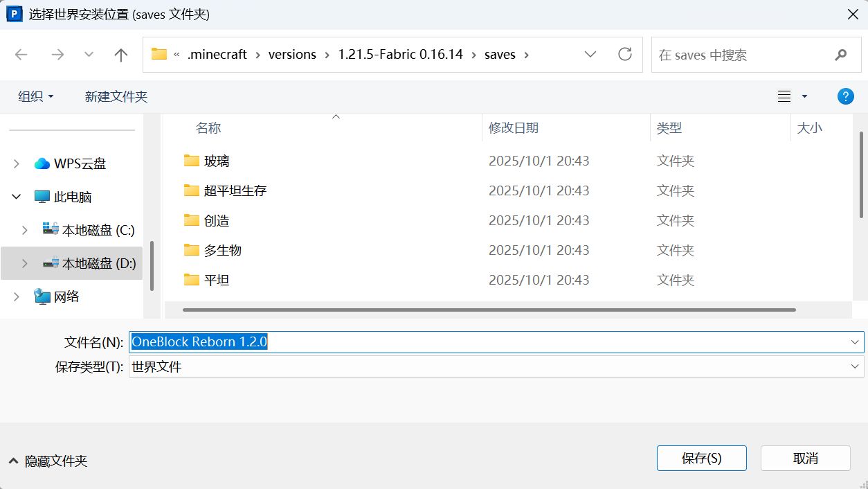Open 本地磁盘 (D:) in sidebar
The height and width of the screenshot is (489, 868).
99,263
